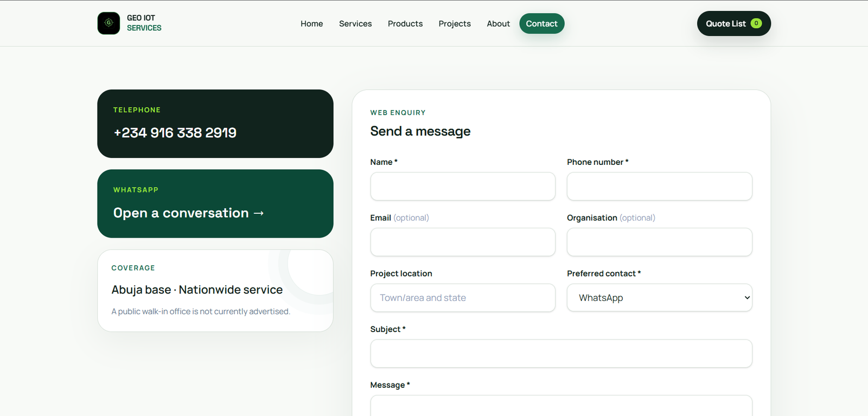868x416 pixels.
Task: Click the Phone number label
Action: [598, 162]
